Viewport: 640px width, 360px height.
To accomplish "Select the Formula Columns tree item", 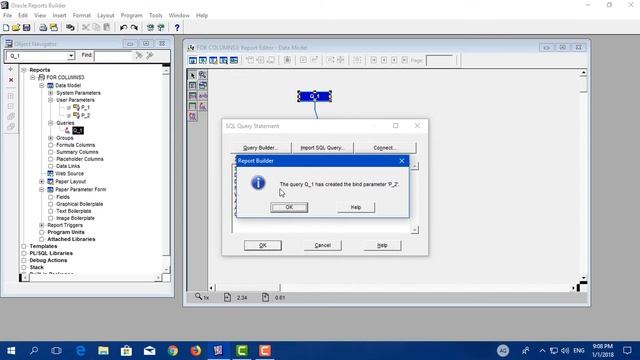I will tap(76, 145).
